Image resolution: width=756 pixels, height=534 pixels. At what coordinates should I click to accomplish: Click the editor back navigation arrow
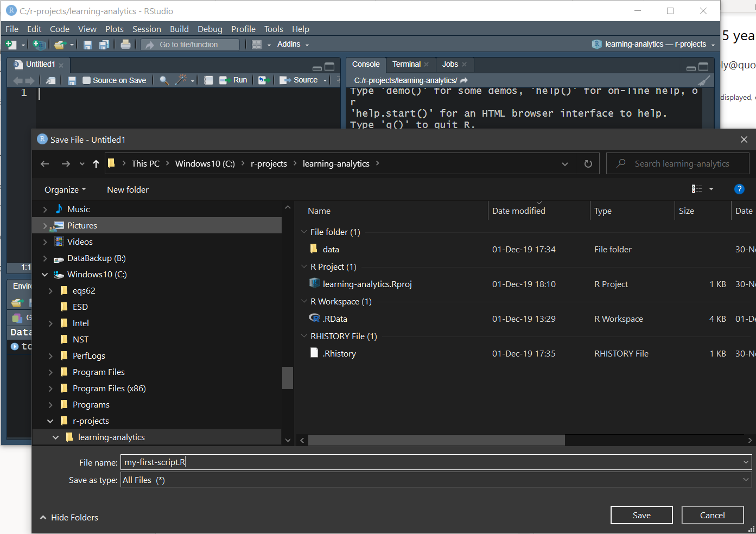tap(17, 80)
